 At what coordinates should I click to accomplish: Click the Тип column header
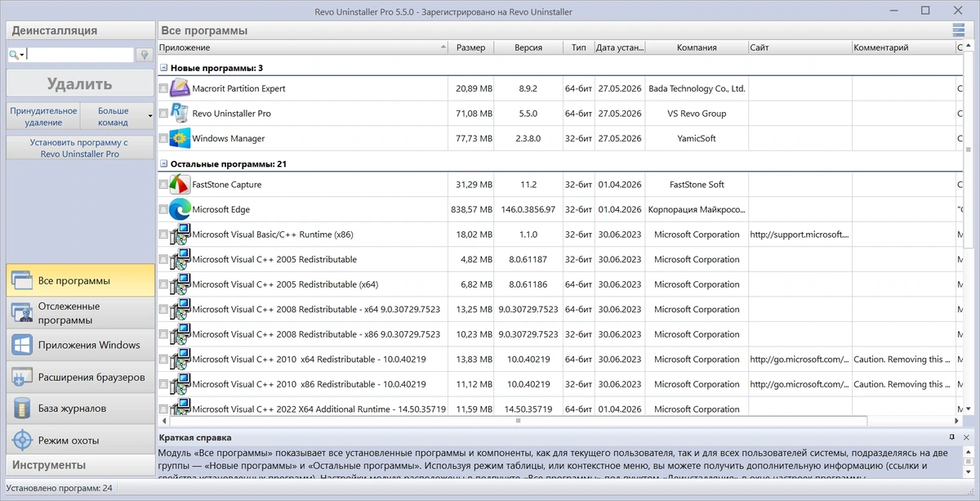(578, 47)
